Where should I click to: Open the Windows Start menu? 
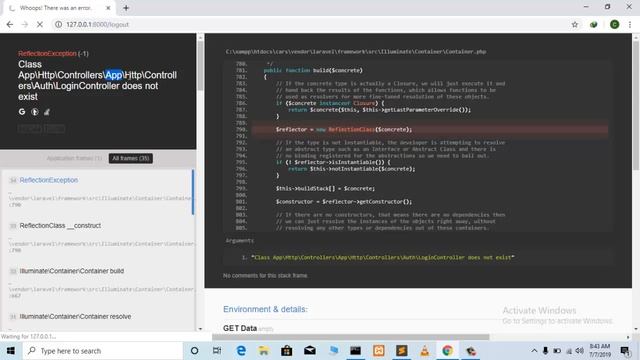click(x=11, y=351)
